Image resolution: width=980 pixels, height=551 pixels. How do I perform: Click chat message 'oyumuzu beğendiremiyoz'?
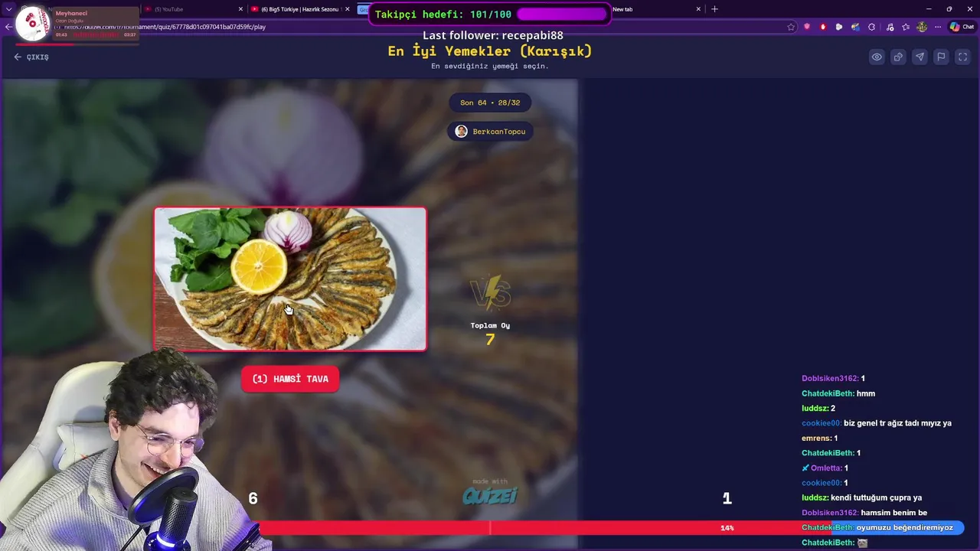coord(904,527)
